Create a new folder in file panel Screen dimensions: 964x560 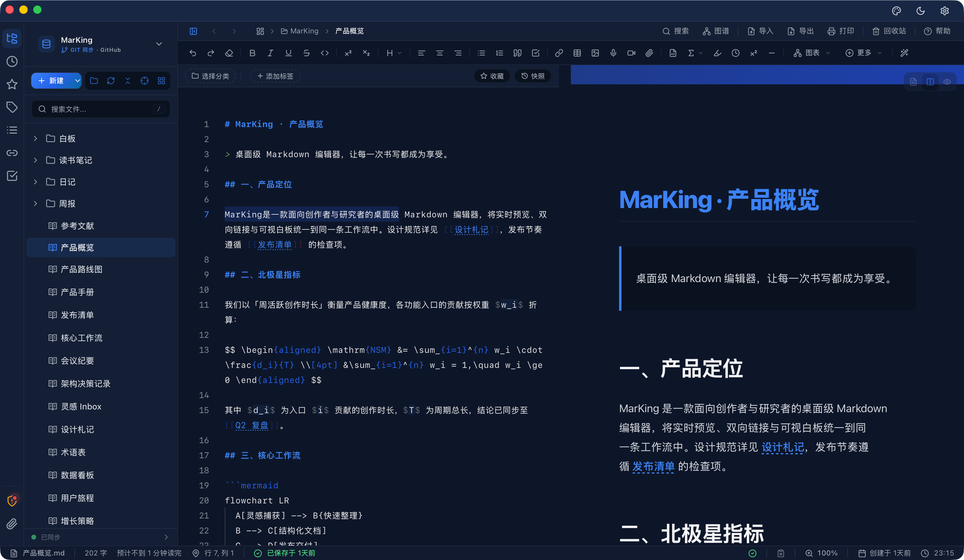pyautogui.click(x=94, y=81)
